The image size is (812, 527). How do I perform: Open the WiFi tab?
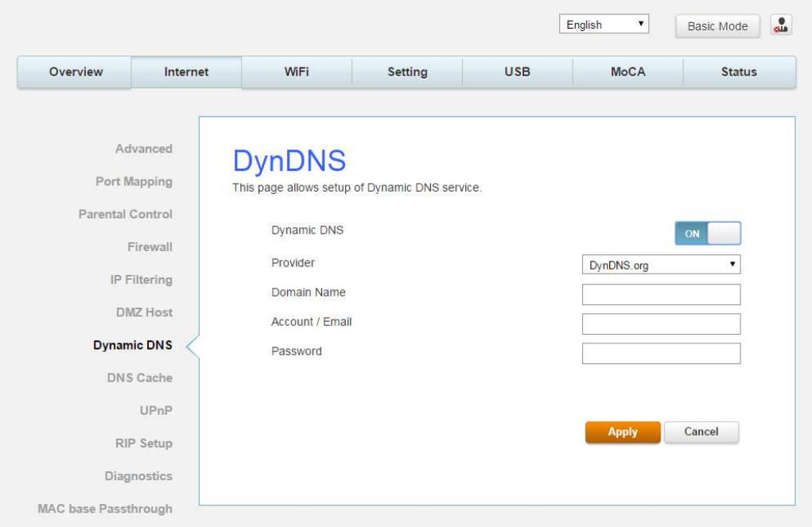tap(297, 72)
